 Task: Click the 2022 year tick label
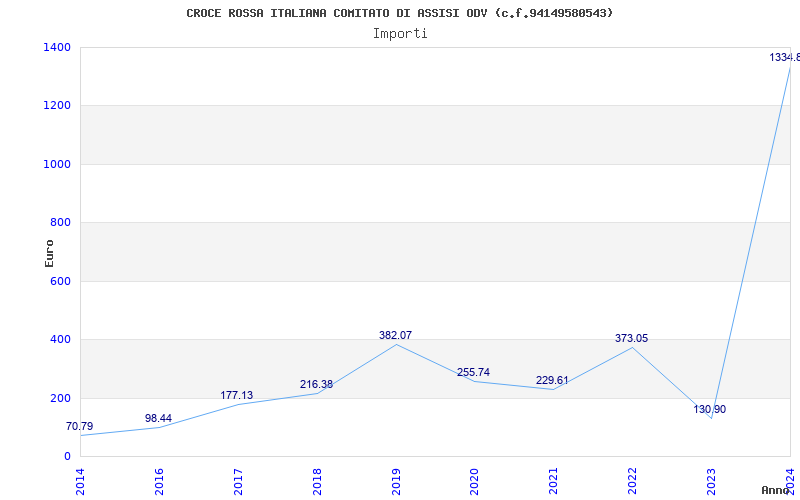(x=633, y=481)
